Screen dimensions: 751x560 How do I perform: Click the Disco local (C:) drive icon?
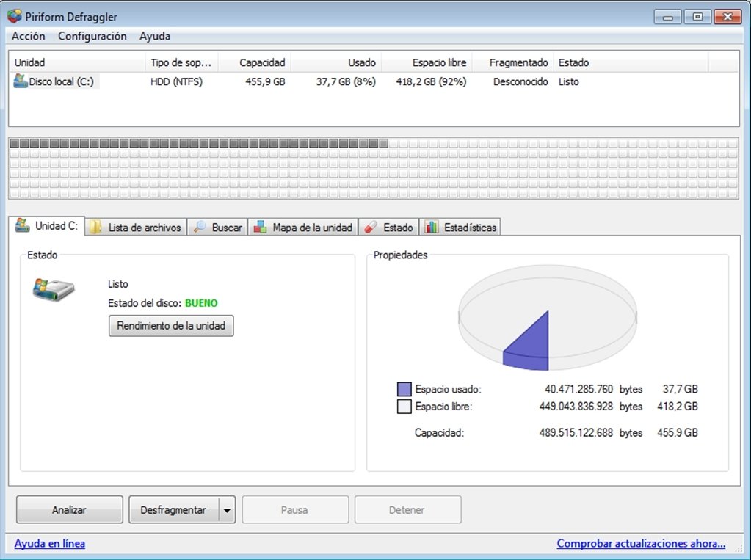[21, 81]
